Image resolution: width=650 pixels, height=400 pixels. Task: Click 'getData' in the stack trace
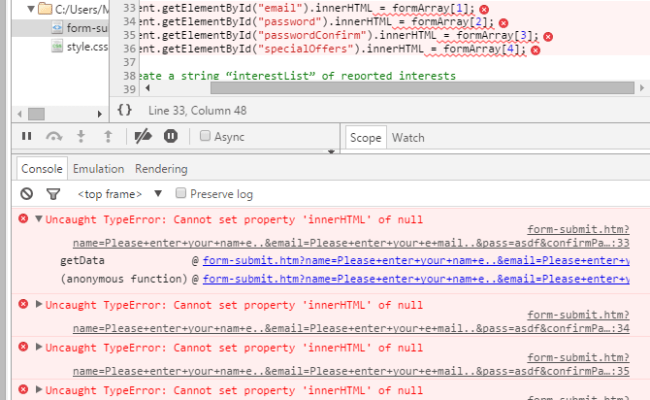82,260
